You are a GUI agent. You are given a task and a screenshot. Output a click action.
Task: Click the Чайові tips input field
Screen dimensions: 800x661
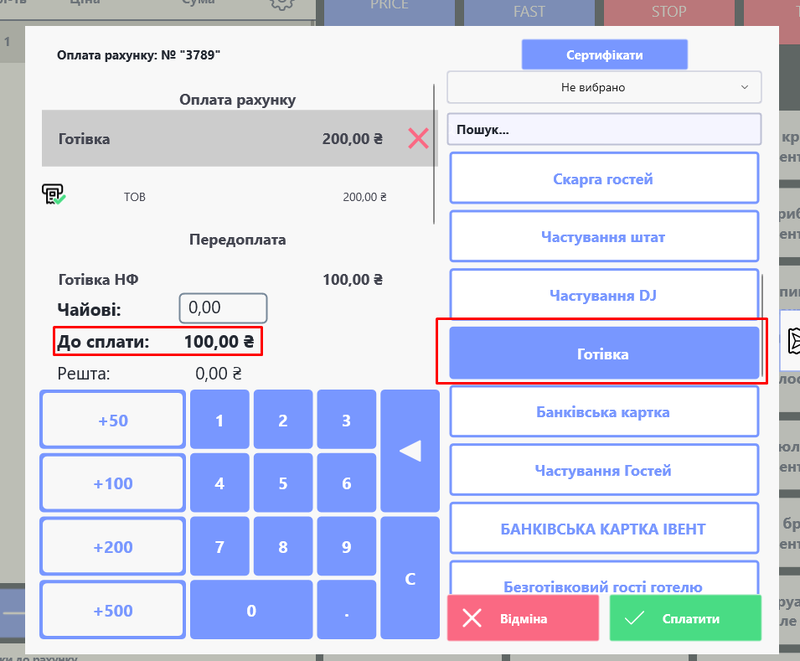[x=222, y=308]
